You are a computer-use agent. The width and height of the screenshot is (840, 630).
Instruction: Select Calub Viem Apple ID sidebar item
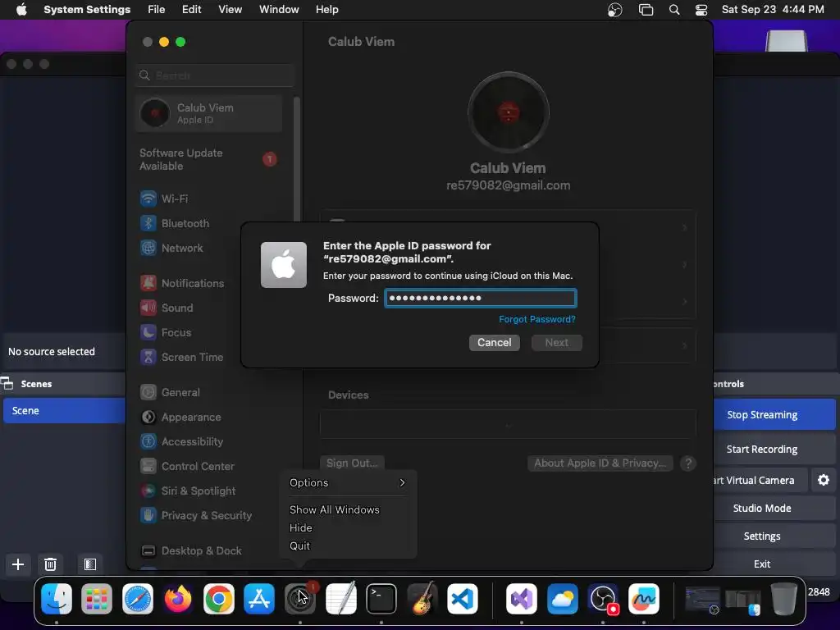209,113
